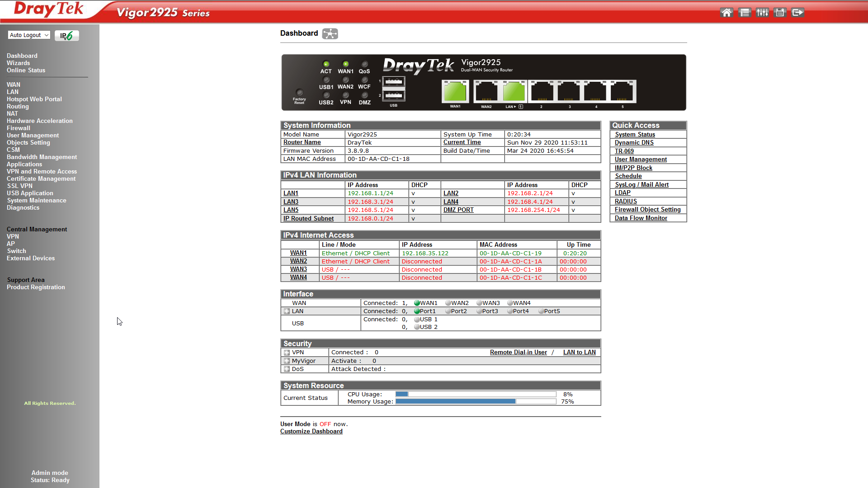Screen dimensions: 868x488
Task: Open Central Management in the sidebar
Action: tap(37, 230)
